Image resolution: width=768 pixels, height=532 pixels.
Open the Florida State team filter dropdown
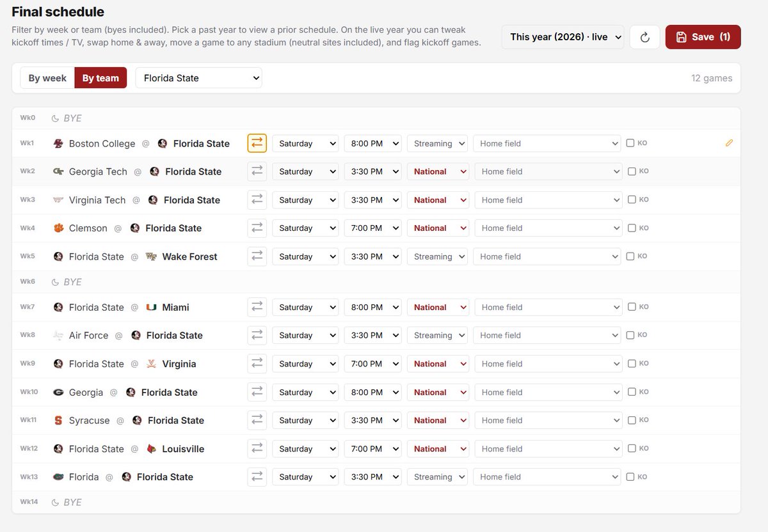point(198,78)
